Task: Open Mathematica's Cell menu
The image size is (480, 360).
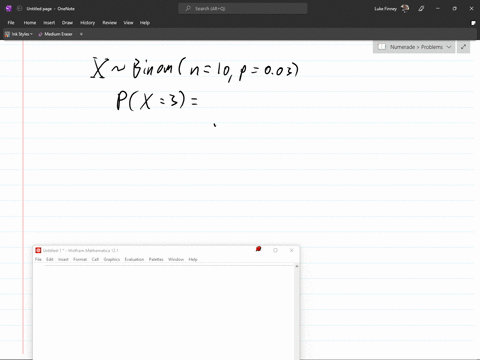Action: point(95,259)
